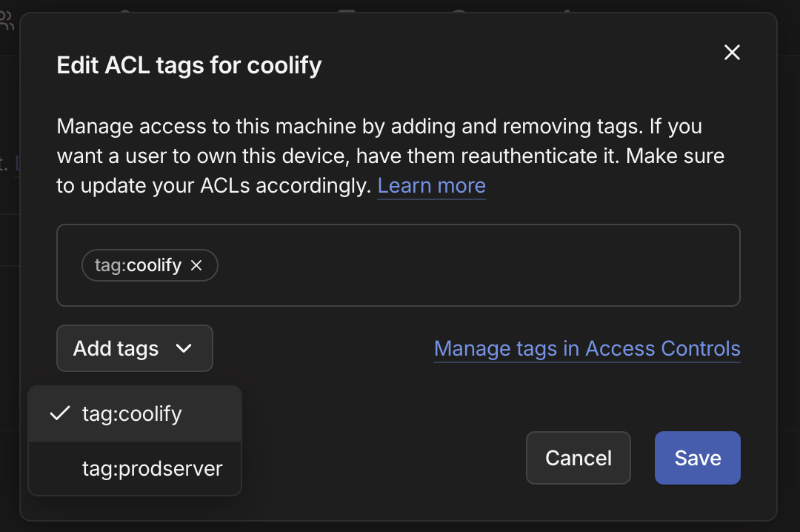Close the Edit ACL tags dialog
This screenshot has width=800, height=532.
[732, 53]
